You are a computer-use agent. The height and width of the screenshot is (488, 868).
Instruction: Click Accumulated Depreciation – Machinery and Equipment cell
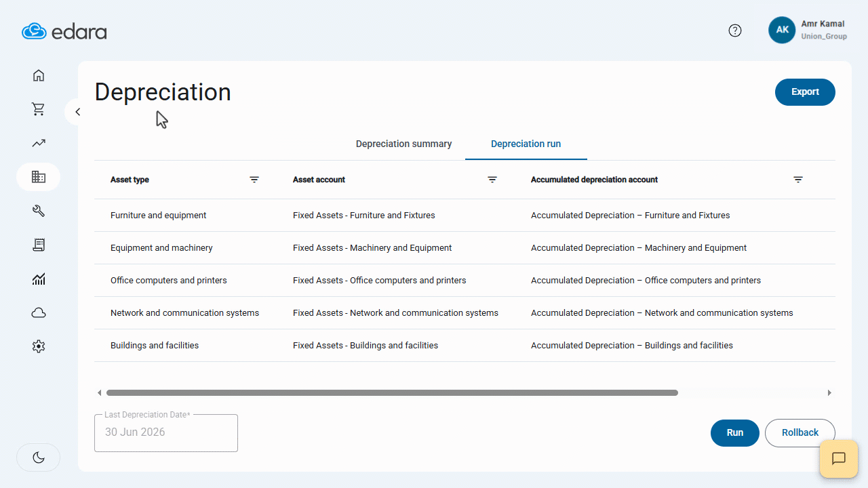coord(639,248)
